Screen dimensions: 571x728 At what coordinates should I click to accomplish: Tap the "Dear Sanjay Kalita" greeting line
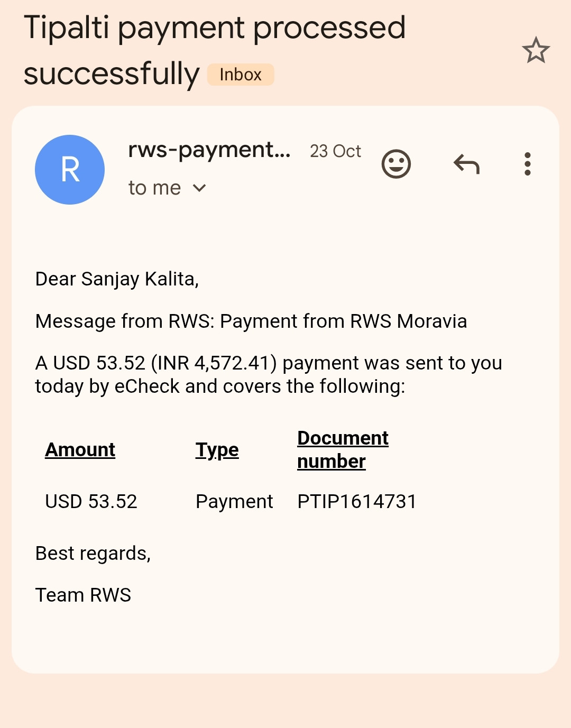(x=117, y=279)
